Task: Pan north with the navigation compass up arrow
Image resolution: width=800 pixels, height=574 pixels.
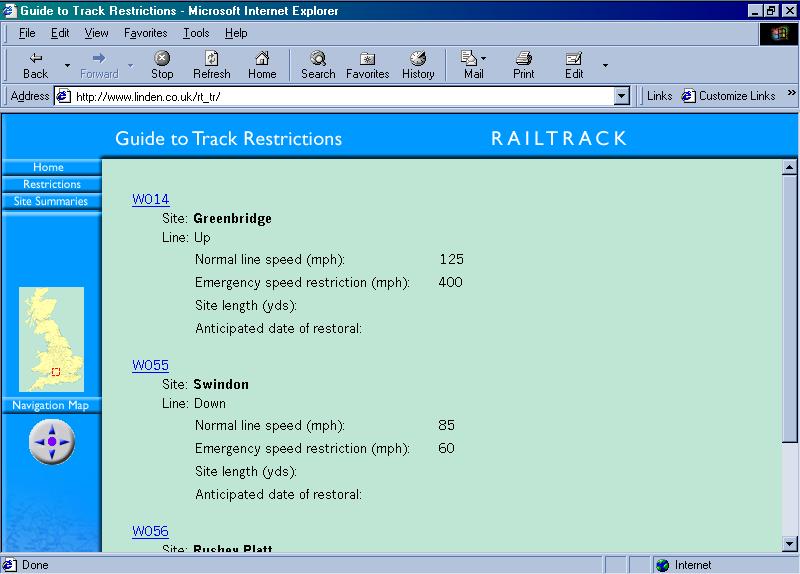Action: (52, 430)
